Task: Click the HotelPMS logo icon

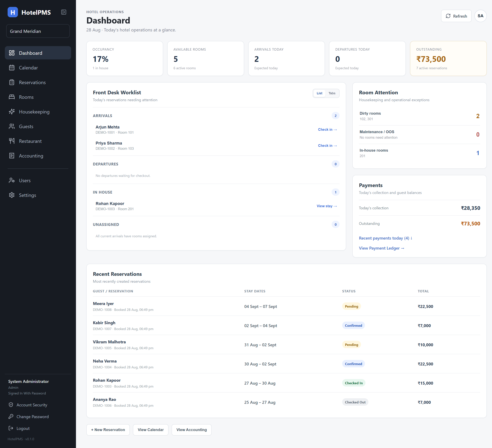Action: pyautogui.click(x=13, y=12)
